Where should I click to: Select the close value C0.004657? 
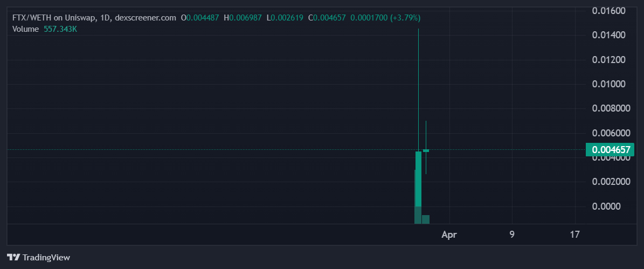pos(327,18)
